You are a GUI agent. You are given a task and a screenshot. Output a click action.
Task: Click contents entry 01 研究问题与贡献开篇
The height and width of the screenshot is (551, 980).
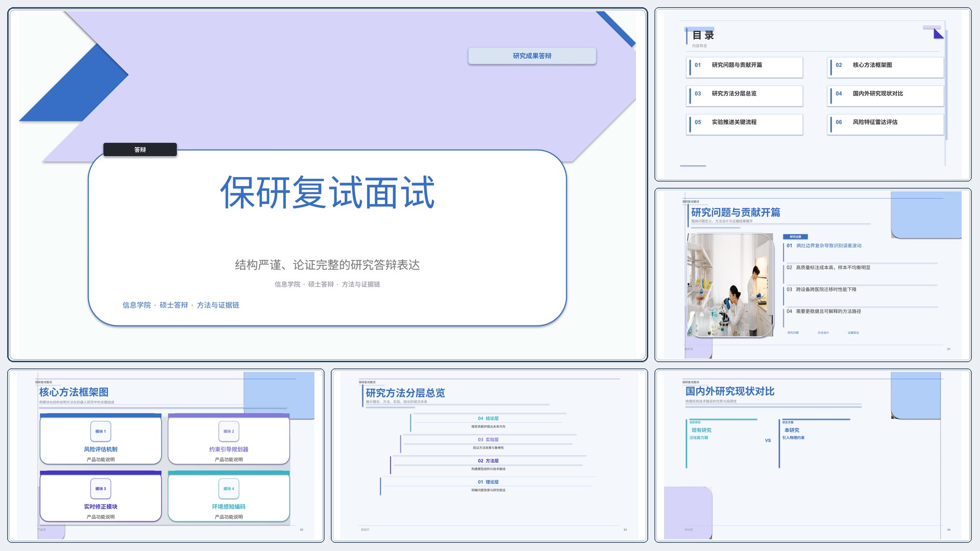pyautogui.click(x=745, y=67)
